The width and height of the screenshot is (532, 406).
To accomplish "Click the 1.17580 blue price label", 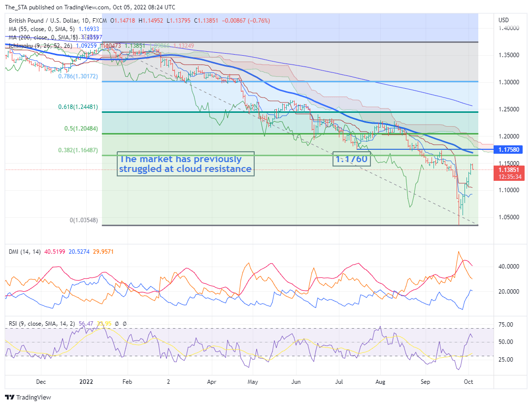I will (508, 149).
